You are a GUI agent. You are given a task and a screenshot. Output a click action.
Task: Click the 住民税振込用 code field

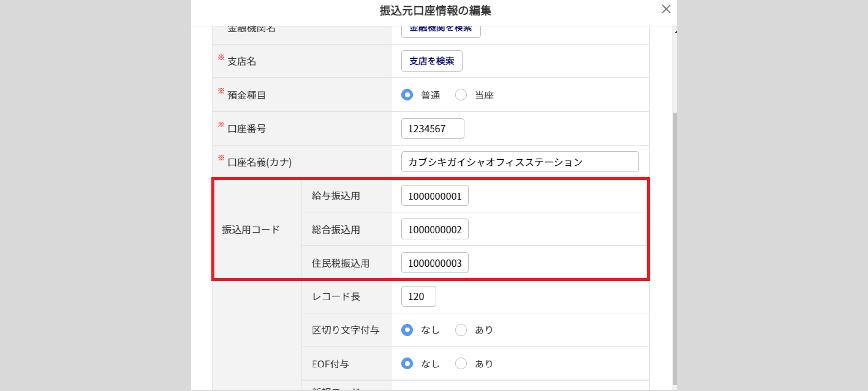(434, 263)
